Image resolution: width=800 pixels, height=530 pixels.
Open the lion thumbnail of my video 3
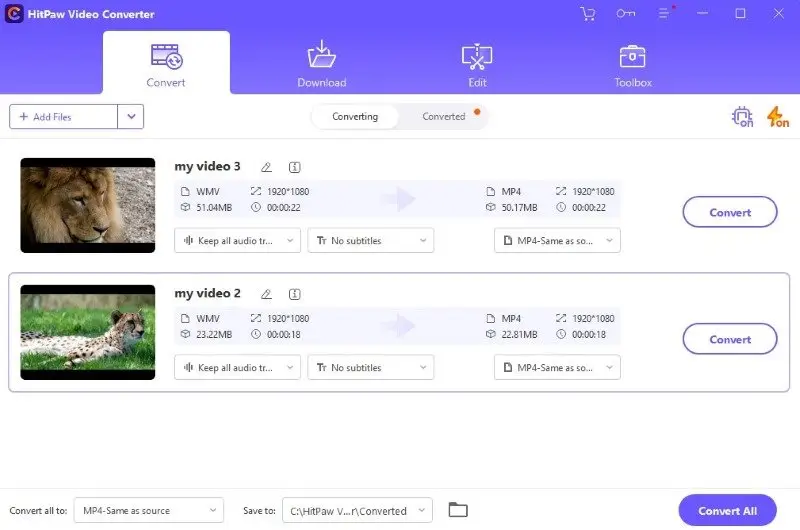(x=88, y=205)
